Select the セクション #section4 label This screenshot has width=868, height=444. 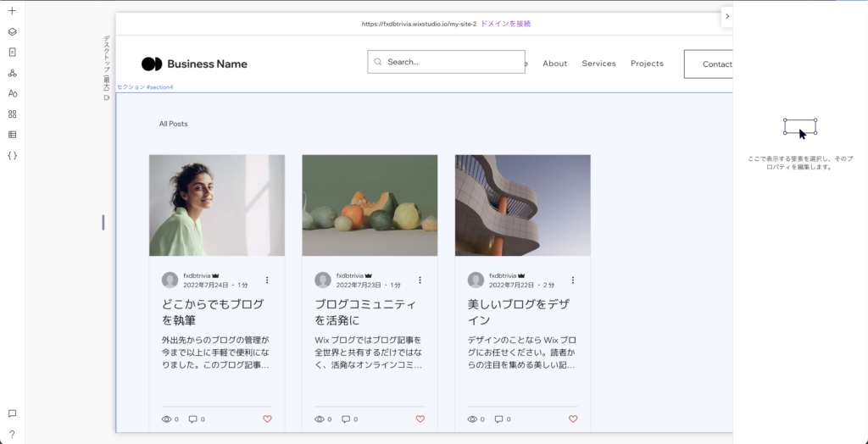[145, 87]
